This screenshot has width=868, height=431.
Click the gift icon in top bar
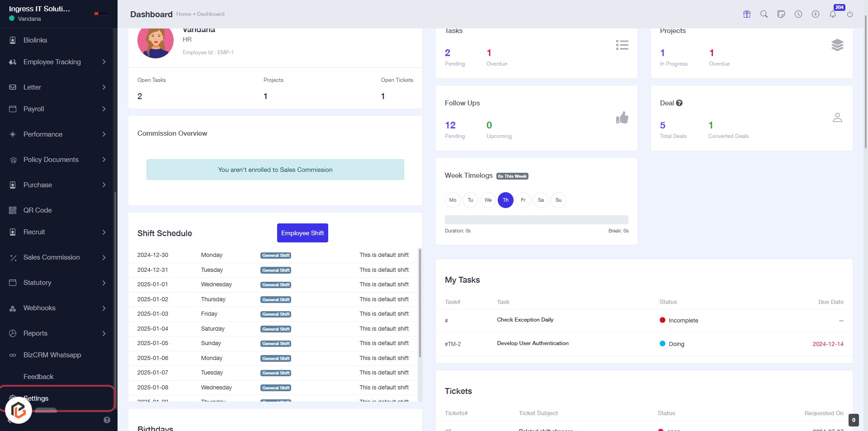tap(747, 14)
